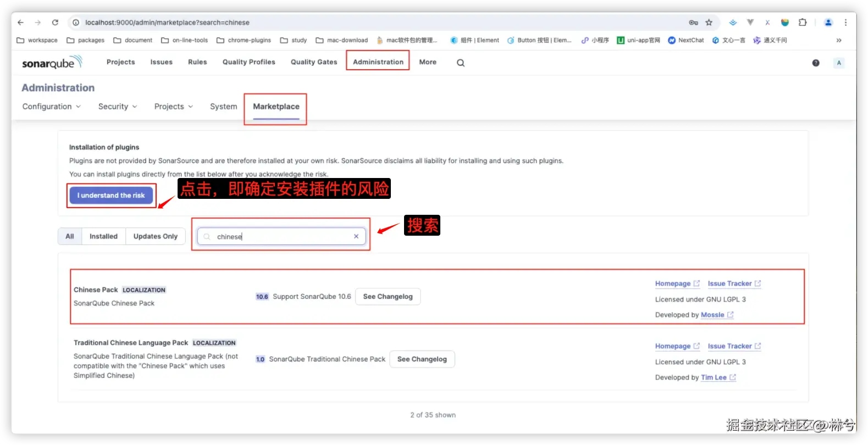This screenshot has height=445, width=868.
Task: Open the help question mark icon
Action: (816, 63)
